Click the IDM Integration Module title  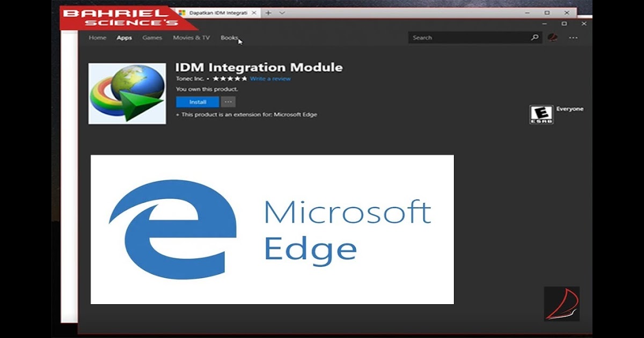pos(259,68)
